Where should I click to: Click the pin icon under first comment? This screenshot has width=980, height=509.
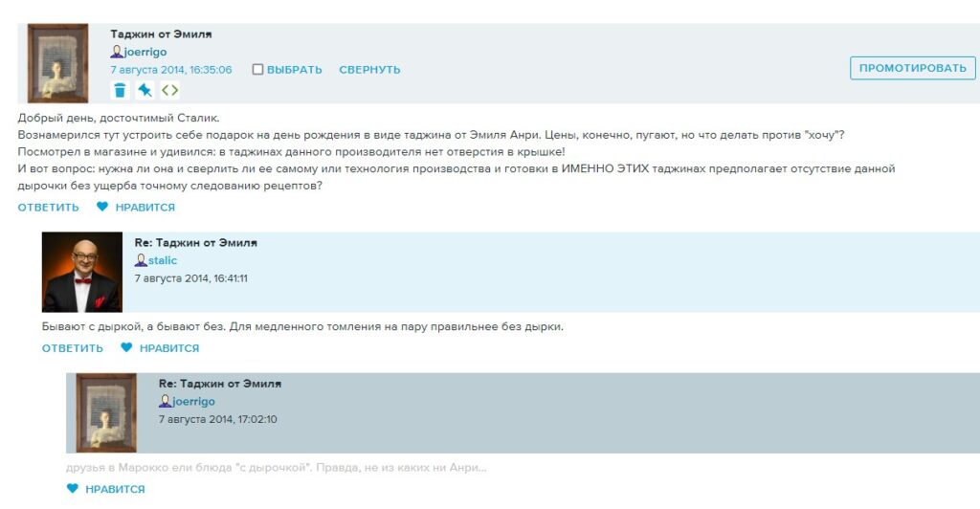coord(145,91)
